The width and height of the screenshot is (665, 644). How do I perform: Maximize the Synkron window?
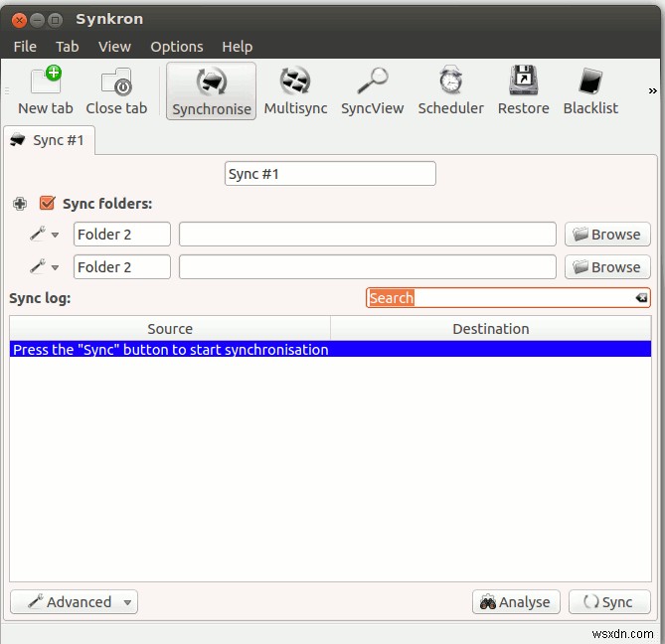point(55,20)
